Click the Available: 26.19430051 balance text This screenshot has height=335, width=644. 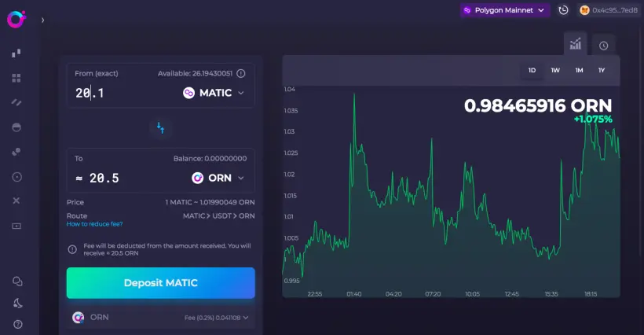click(195, 74)
